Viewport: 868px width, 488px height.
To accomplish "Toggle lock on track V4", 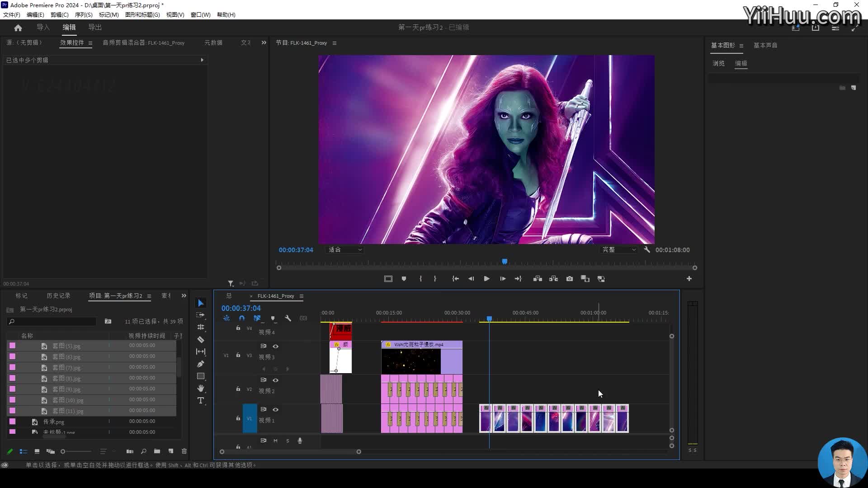I will click(238, 328).
